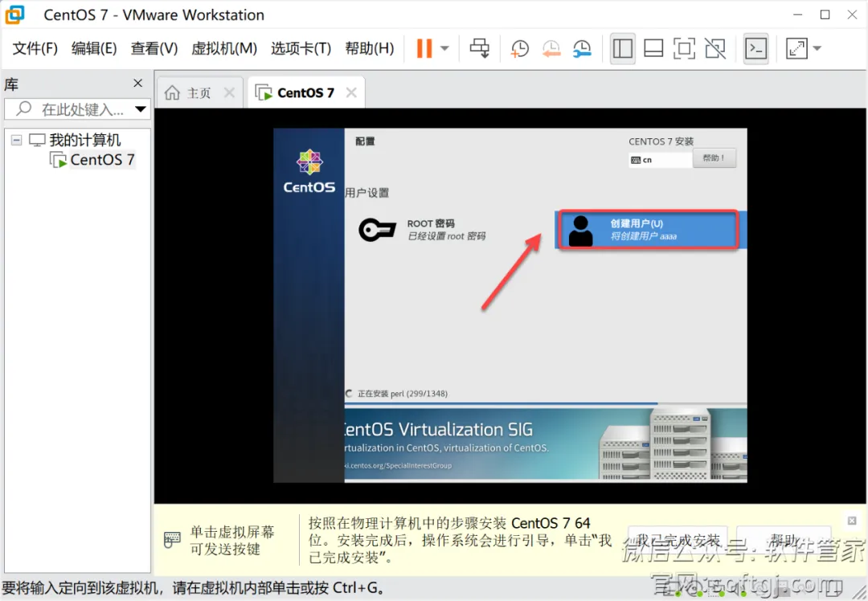This screenshot has width=868, height=601.
Task: Click the cn keyboard layout indicator
Action: pyautogui.click(x=661, y=160)
